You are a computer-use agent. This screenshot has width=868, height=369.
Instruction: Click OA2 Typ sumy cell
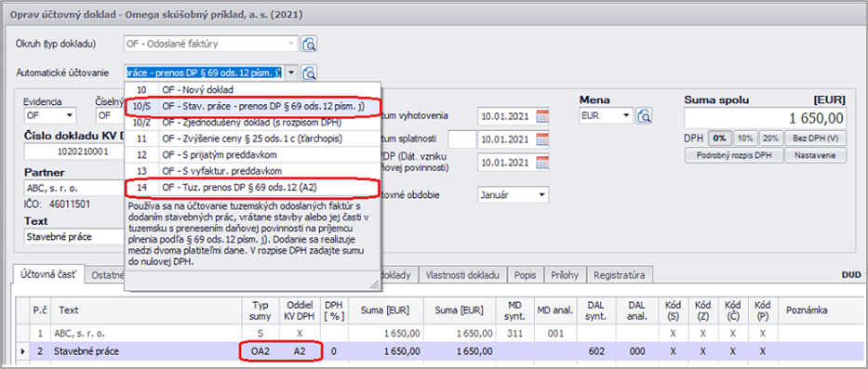(x=260, y=350)
